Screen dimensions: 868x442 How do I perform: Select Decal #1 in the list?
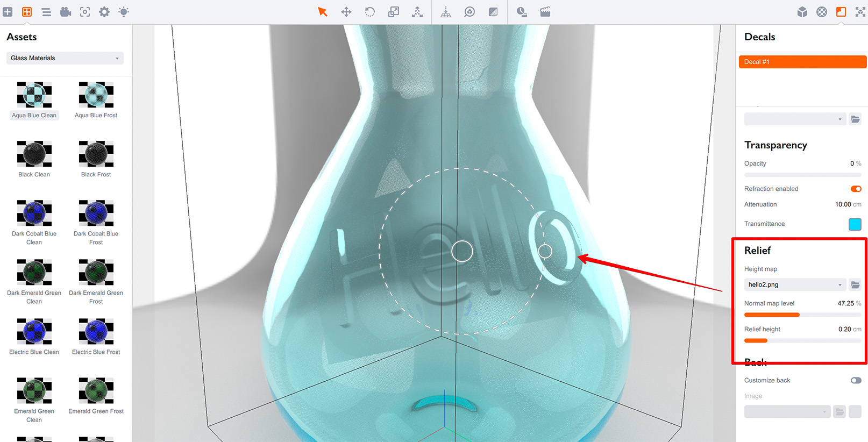(x=802, y=62)
